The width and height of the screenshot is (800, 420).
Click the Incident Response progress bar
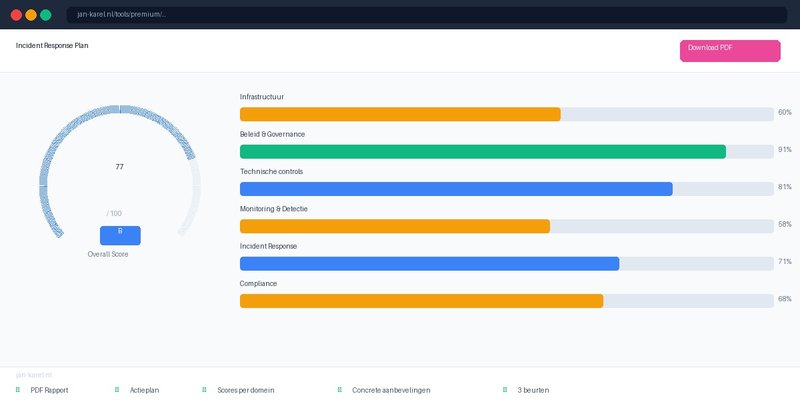point(507,263)
